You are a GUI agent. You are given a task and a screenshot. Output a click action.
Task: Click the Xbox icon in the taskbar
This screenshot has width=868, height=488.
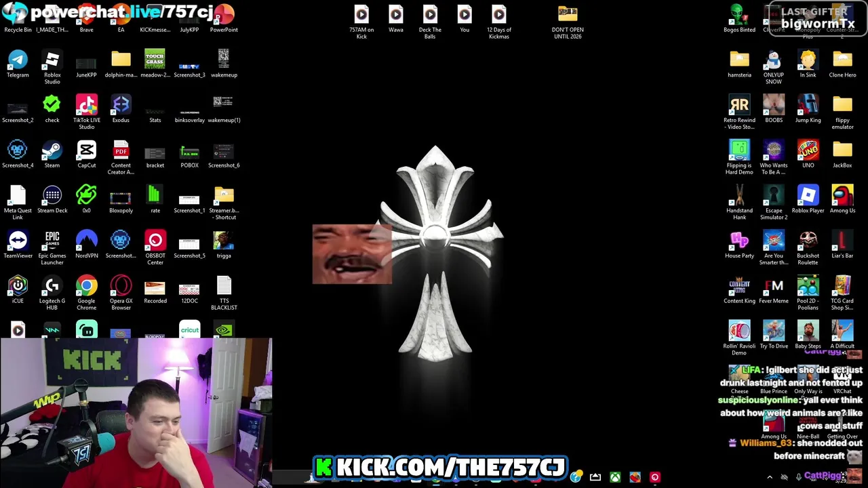tap(615, 477)
